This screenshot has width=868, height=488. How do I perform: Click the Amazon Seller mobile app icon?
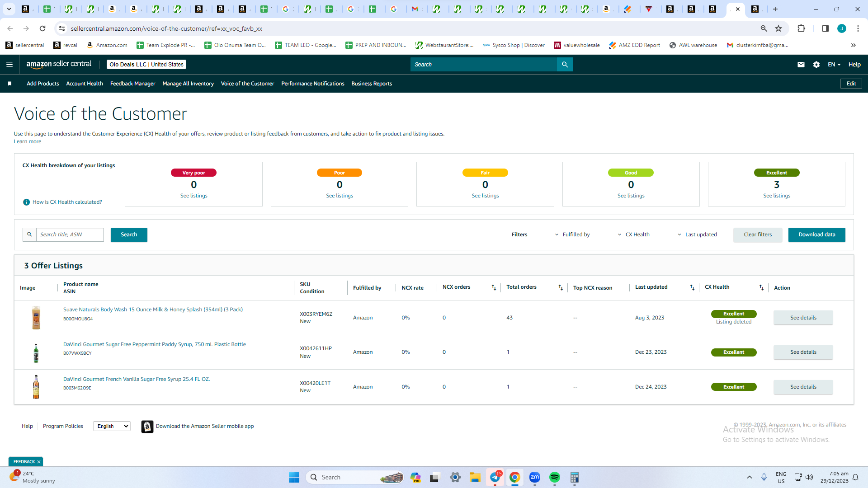147,427
